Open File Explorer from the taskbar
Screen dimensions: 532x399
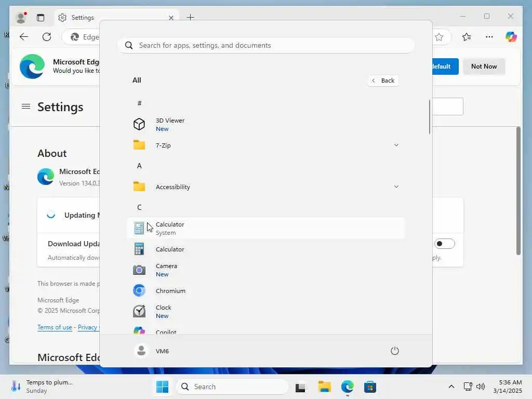324,387
